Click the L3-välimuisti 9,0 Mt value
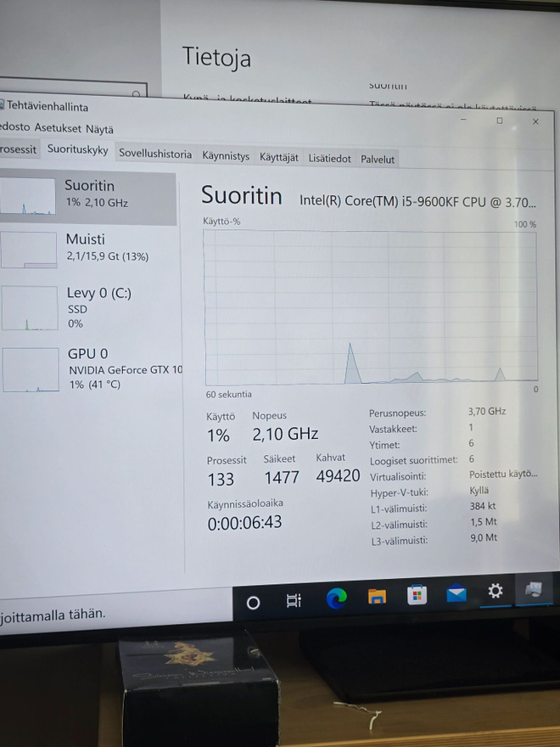The image size is (560, 747). coord(484,538)
